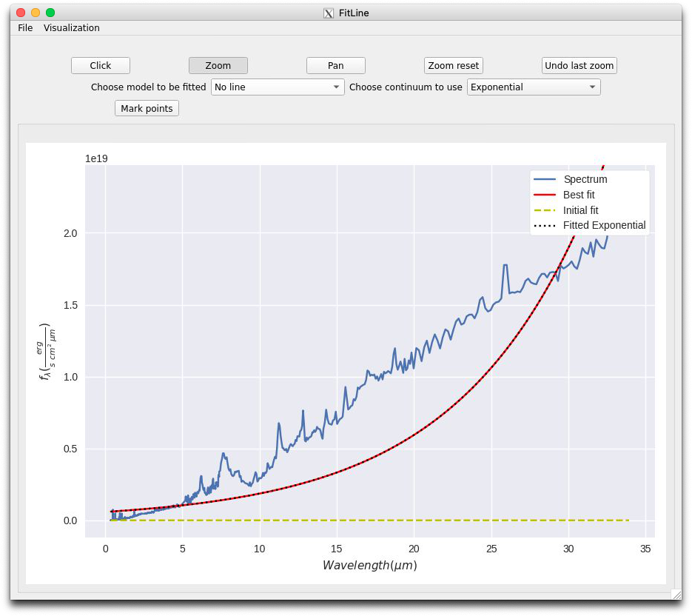Click the window resize grip corner
Viewport: 692px width, 616px height.
(x=676, y=595)
